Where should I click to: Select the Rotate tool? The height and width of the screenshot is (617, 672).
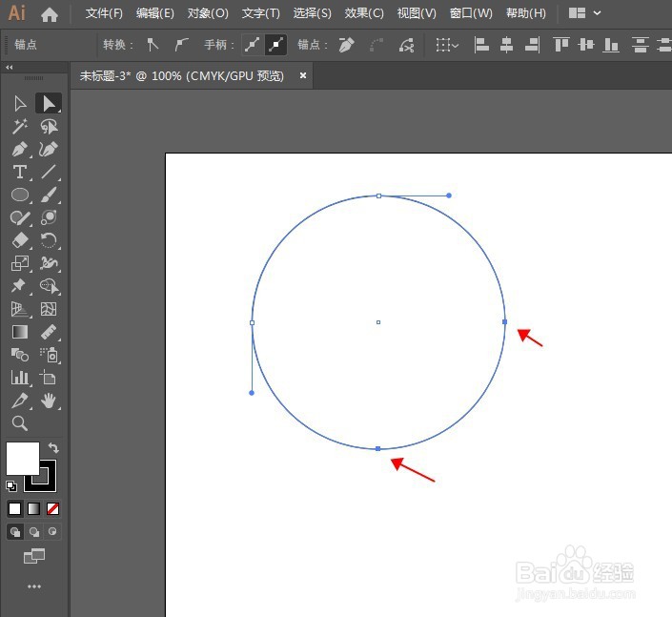coord(49,240)
